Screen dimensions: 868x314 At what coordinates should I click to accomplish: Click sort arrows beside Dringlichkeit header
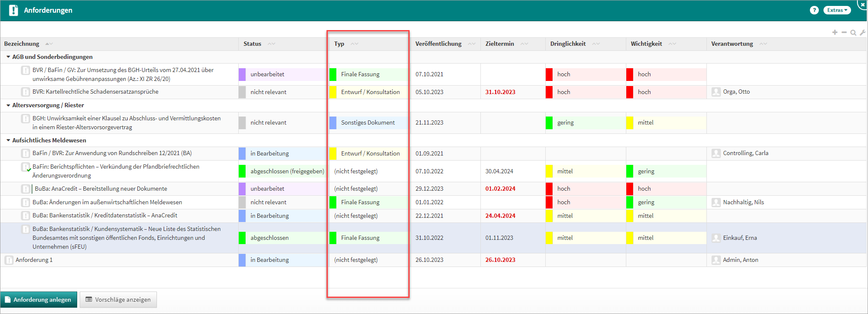[x=596, y=44]
